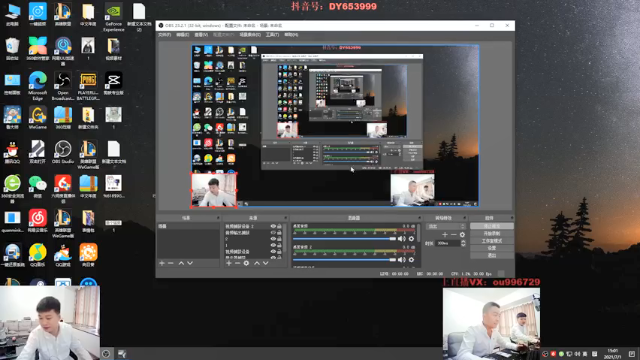Decrease transition duration with down arrow
Viewport: 640px width, 360px height.
click(463, 245)
